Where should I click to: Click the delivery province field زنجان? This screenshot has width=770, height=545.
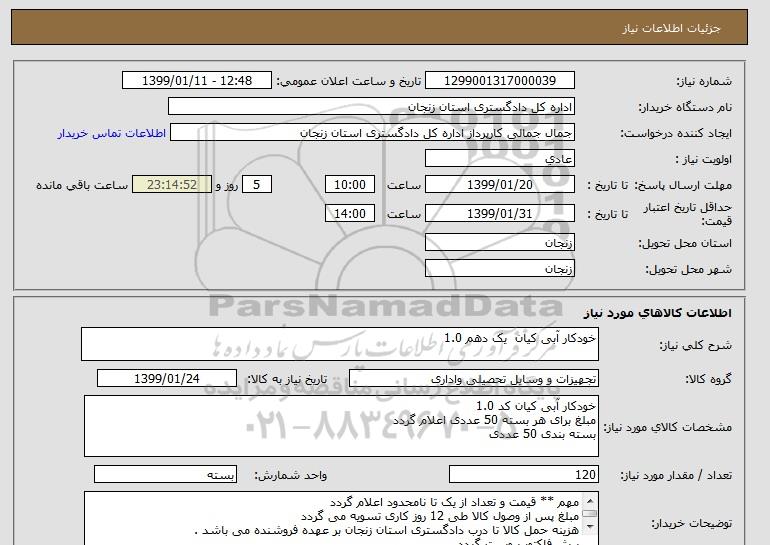500,243
